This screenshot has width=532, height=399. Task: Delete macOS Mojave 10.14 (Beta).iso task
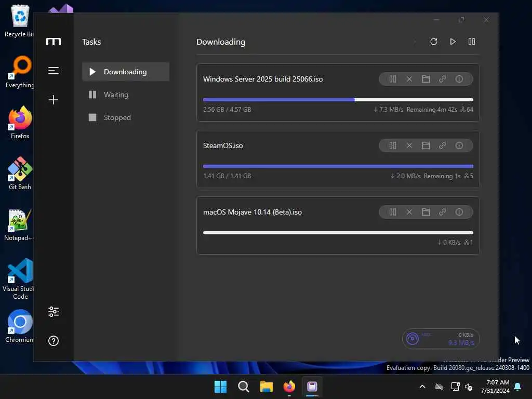point(409,212)
